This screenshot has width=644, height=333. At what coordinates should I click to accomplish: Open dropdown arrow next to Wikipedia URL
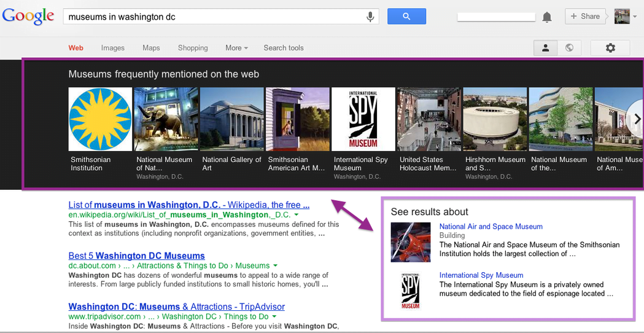click(297, 215)
